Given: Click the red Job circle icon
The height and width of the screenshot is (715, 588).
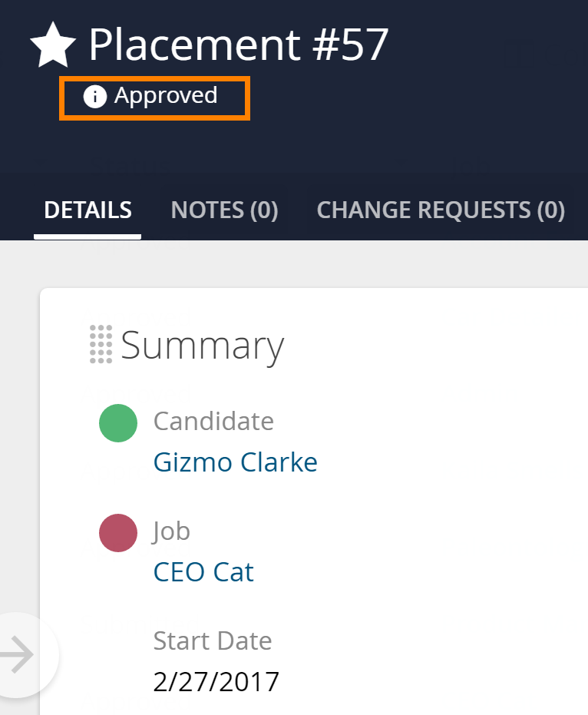Looking at the screenshot, I should pyautogui.click(x=118, y=533).
